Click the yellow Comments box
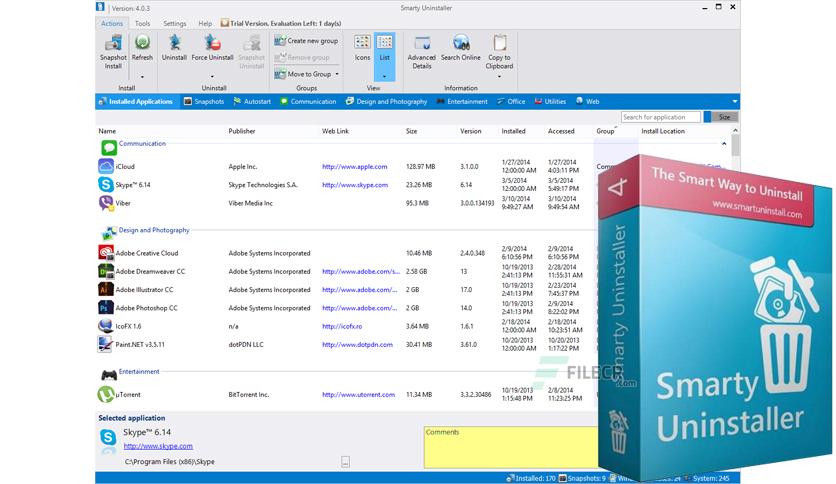This screenshot has height=484, width=836. (x=511, y=447)
